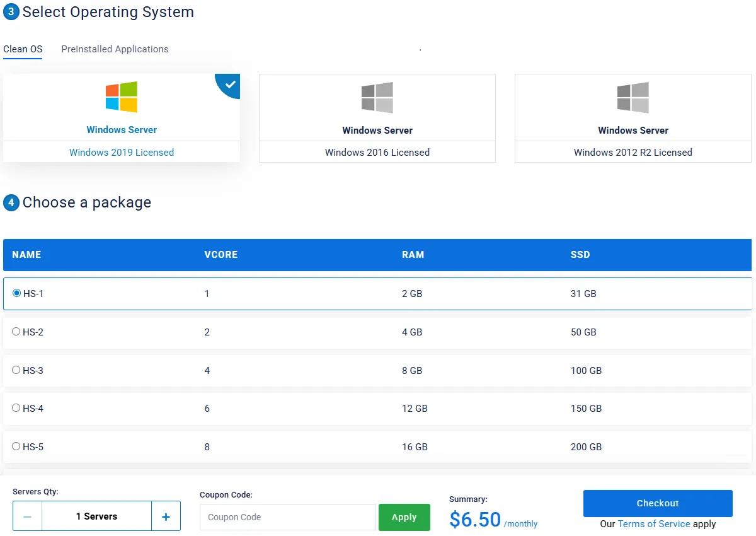This screenshot has height=536, width=756.
Task: Click the gray Windows 2012 R2 logo icon
Action: (x=633, y=98)
